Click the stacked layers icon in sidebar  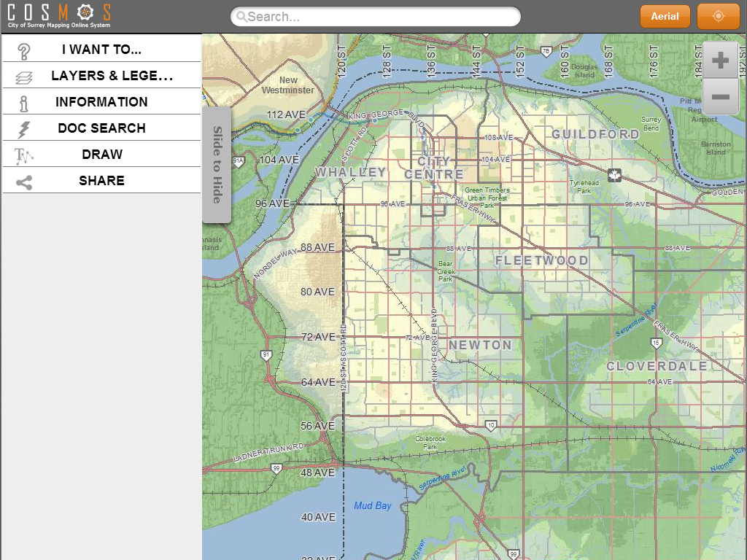24,77
